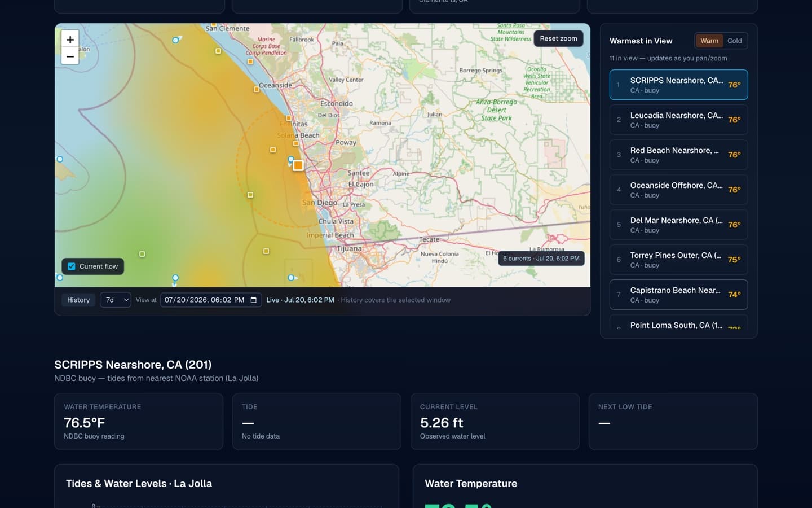Click the buoy marker offshore west of San Diego
812x508 pixels.
coord(250,195)
